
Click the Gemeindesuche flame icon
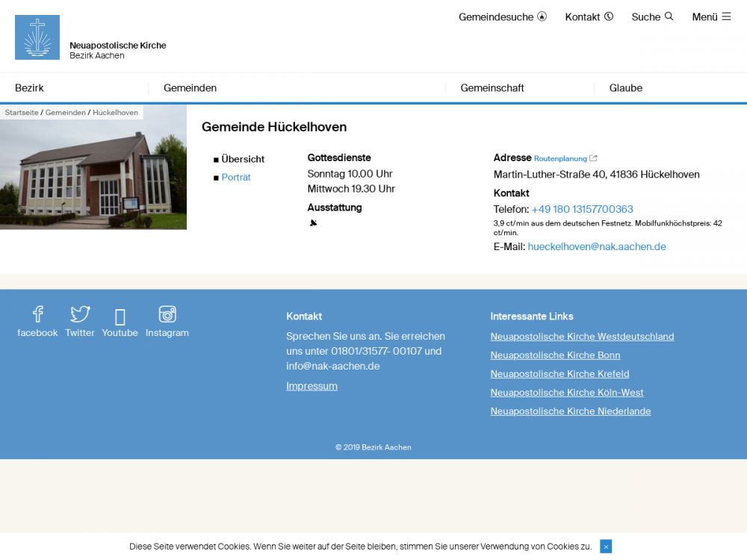tap(542, 16)
